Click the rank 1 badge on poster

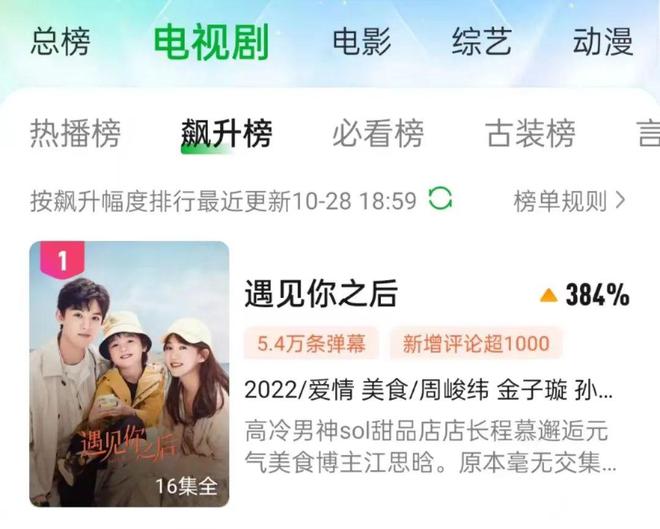(62, 260)
